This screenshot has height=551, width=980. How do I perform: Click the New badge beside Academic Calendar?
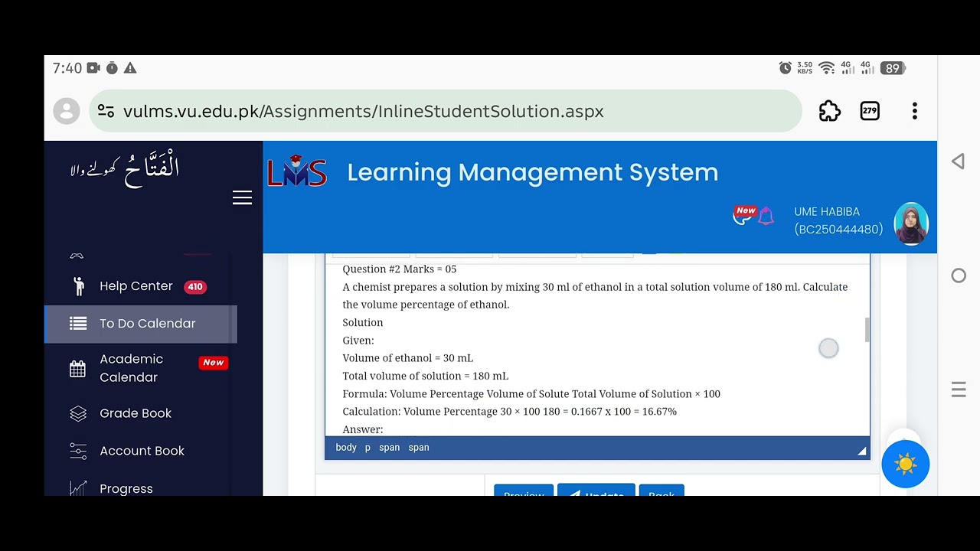click(214, 363)
